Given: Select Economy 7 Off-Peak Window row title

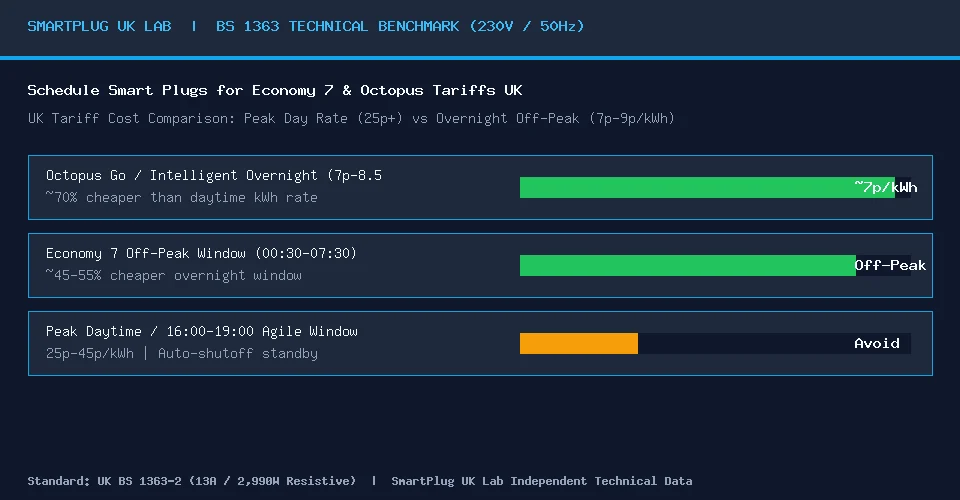Looking at the screenshot, I should coord(201,253).
